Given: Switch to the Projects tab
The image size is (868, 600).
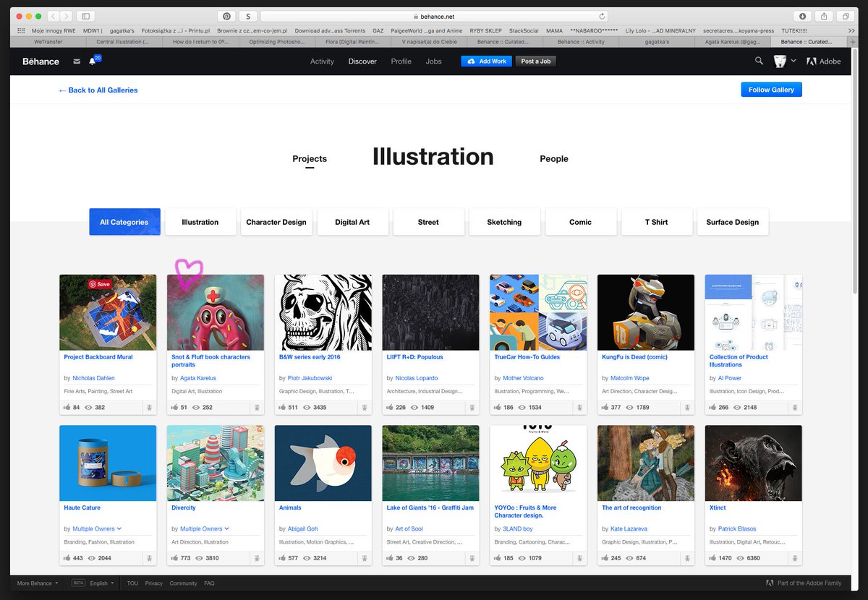Looking at the screenshot, I should click(310, 159).
